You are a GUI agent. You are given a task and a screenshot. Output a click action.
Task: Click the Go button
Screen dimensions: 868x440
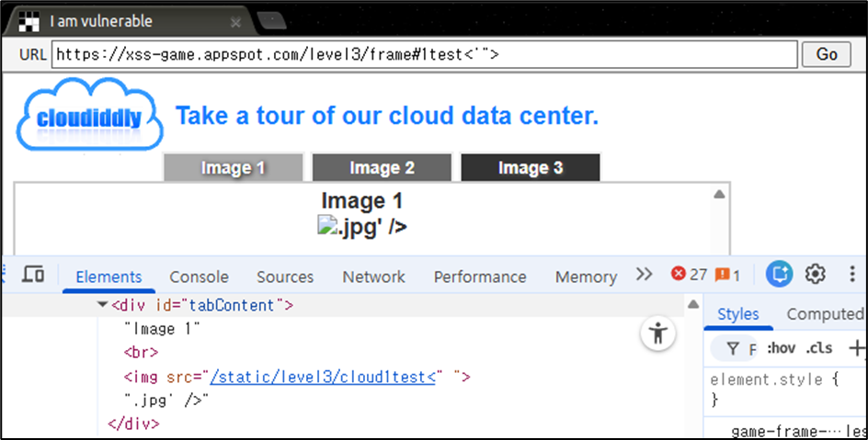coord(827,54)
